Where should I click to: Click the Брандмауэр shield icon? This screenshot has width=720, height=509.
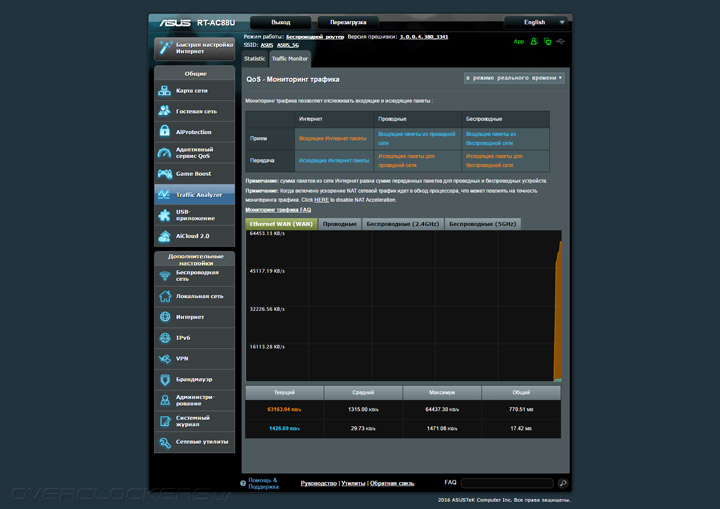tap(165, 379)
